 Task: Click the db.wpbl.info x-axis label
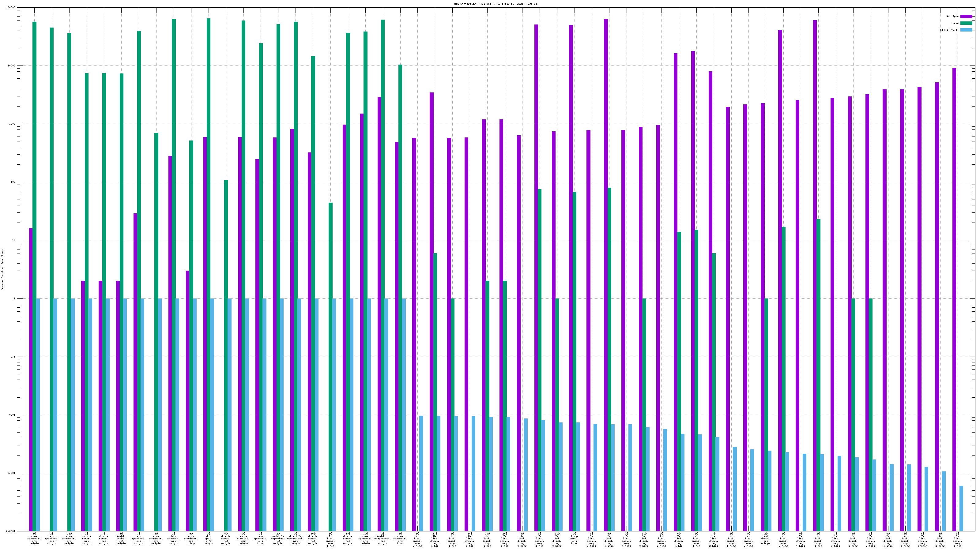point(208,538)
